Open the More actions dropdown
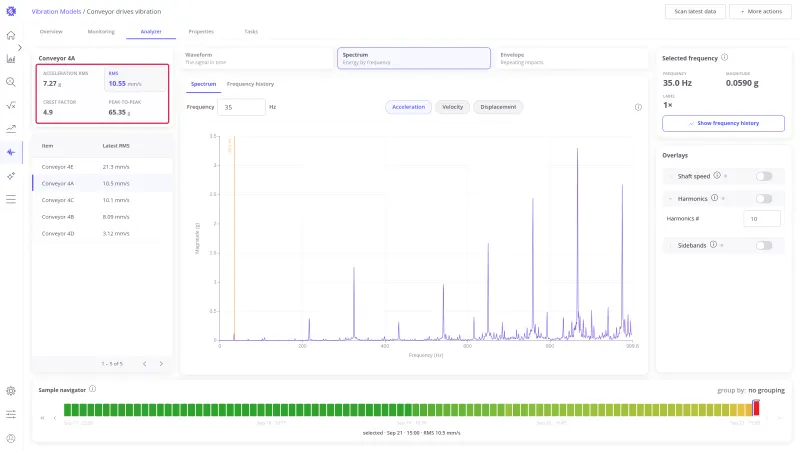 pos(760,11)
